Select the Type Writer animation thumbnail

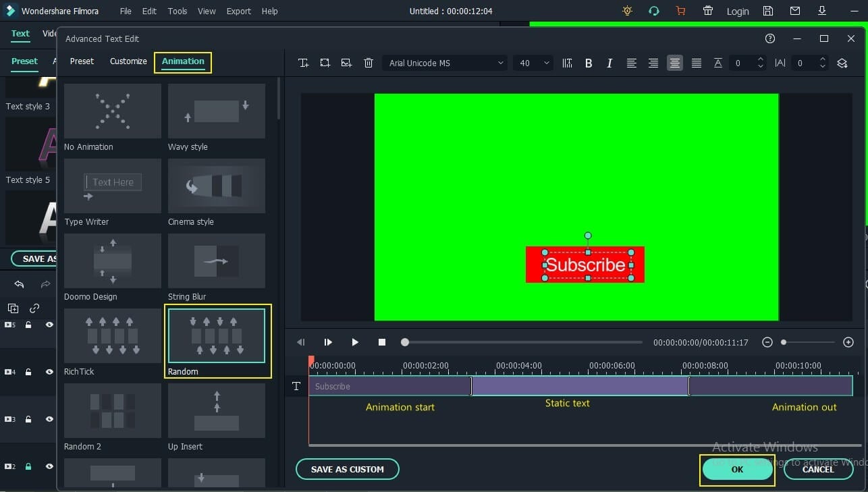(x=113, y=186)
